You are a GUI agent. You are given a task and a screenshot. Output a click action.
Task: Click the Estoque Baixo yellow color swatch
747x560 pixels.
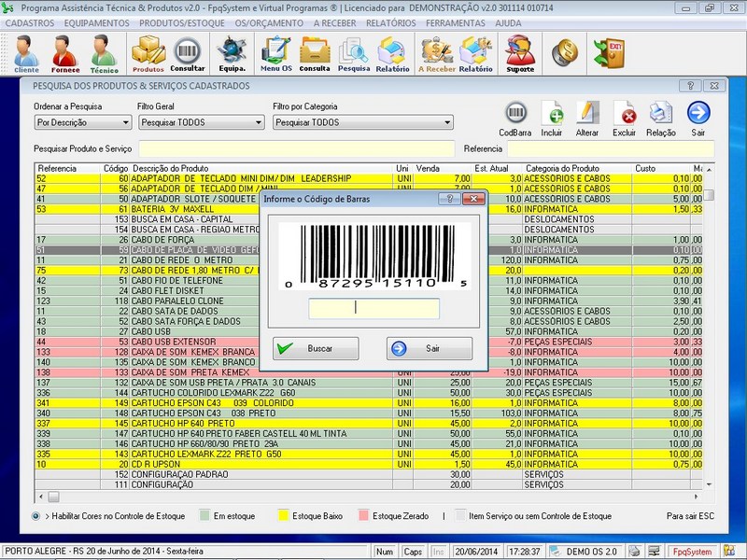[284, 516]
